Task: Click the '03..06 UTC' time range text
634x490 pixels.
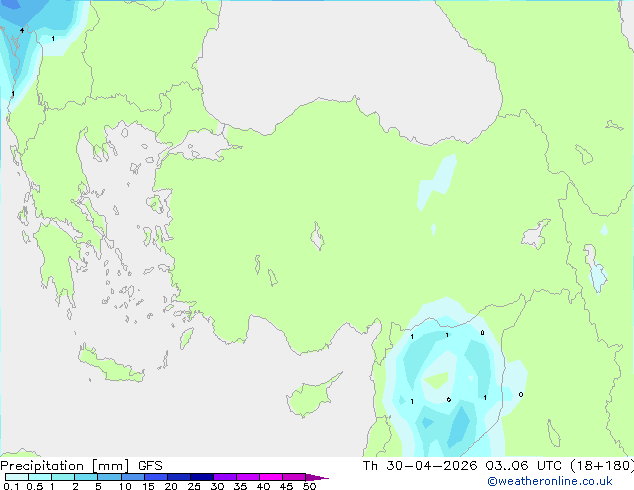Action: point(524,466)
